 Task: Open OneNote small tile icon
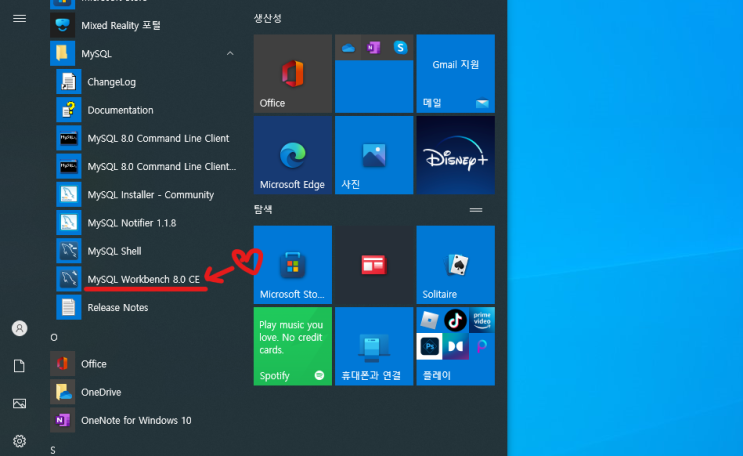[374, 47]
